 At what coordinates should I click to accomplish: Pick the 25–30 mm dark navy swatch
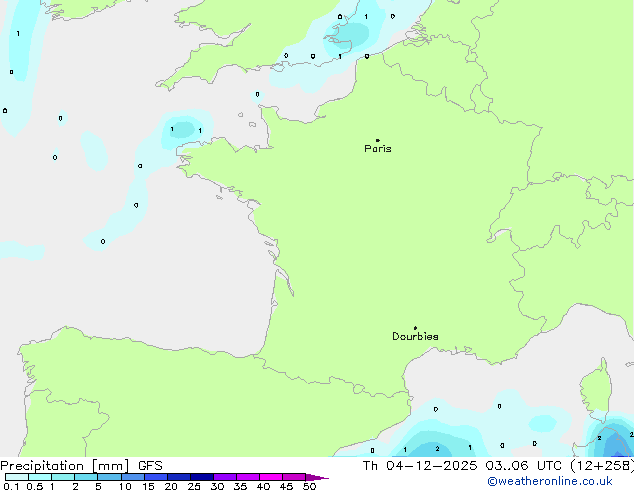tap(202, 477)
